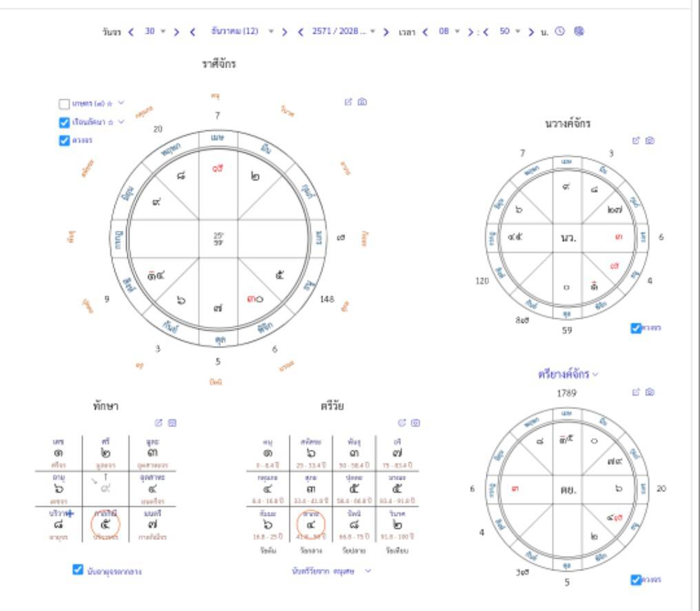Step forward one month after ธันวาคม (12)
Viewport: 700px width, 611px height.
click(x=285, y=32)
